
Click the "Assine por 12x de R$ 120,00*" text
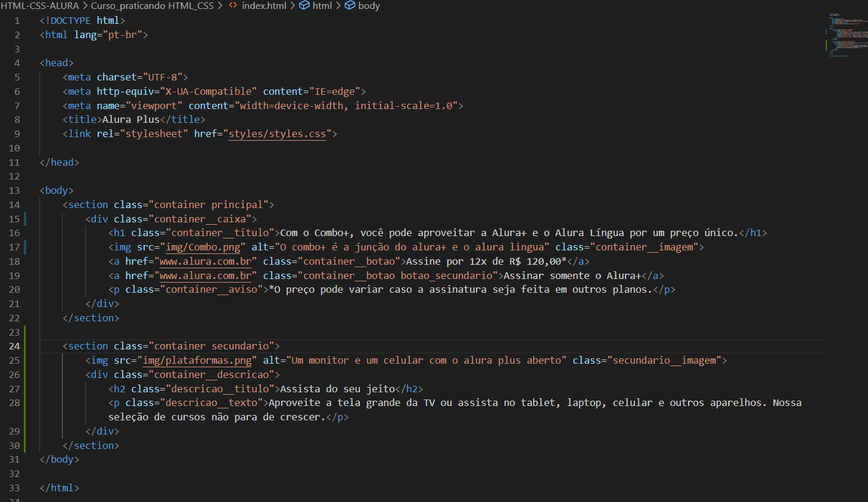(x=486, y=262)
